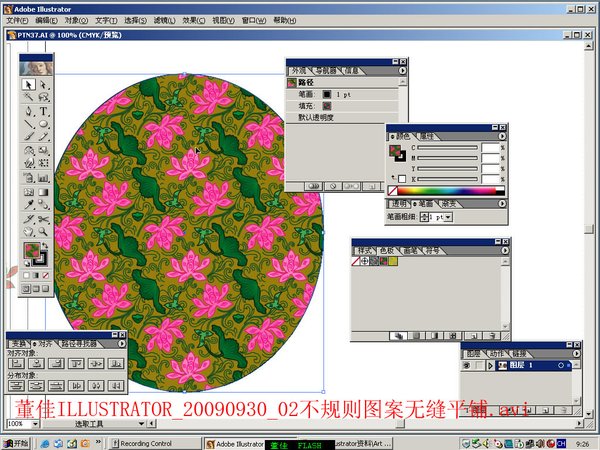Choose the Zoom magnifier tool
The height and width of the screenshot is (450, 600).
point(44,229)
